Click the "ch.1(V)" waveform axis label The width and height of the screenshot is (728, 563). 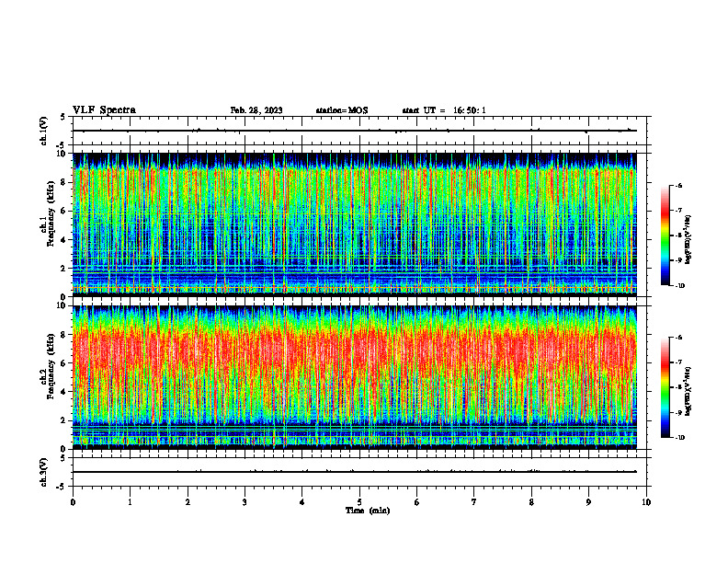click(x=44, y=131)
